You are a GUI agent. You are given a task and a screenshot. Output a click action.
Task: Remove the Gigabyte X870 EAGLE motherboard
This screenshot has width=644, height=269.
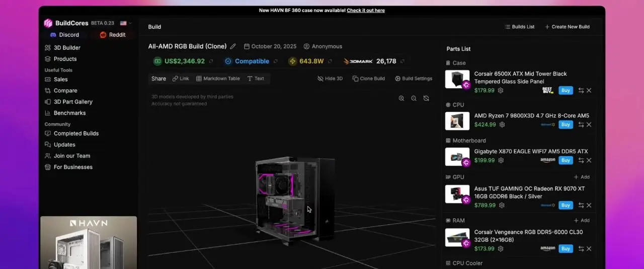point(589,160)
